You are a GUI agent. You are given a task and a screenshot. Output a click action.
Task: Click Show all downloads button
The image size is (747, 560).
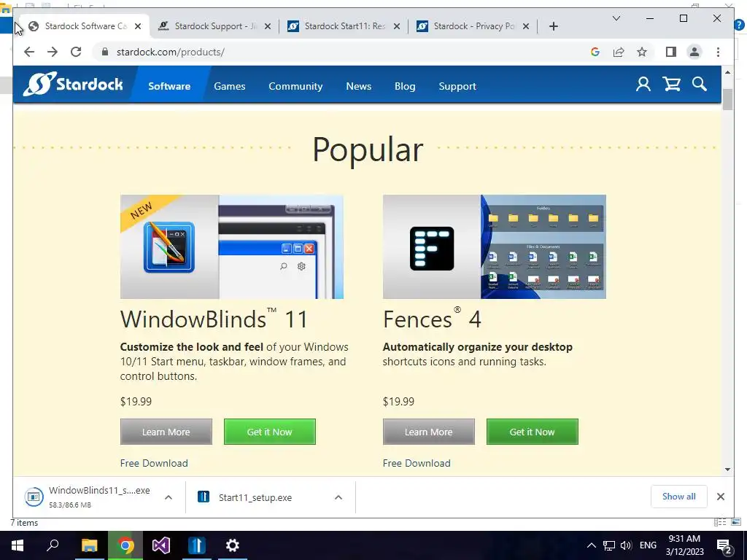click(x=679, y=497)
